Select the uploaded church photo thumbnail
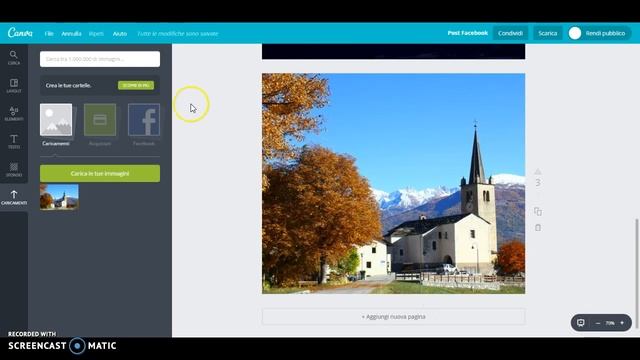This screenshot has width=640, height=360. (59, 197)
